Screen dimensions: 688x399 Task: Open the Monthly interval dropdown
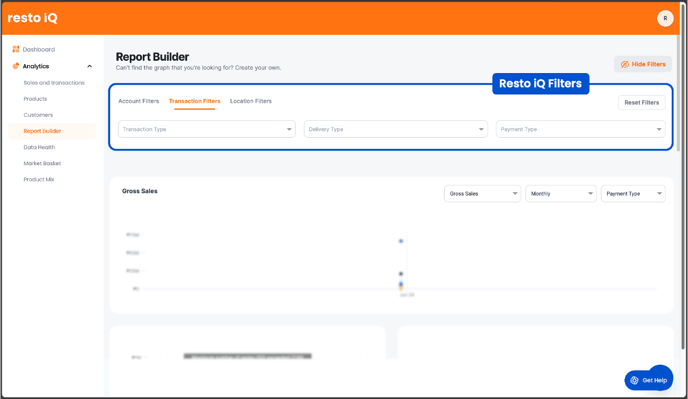point(561,194)
